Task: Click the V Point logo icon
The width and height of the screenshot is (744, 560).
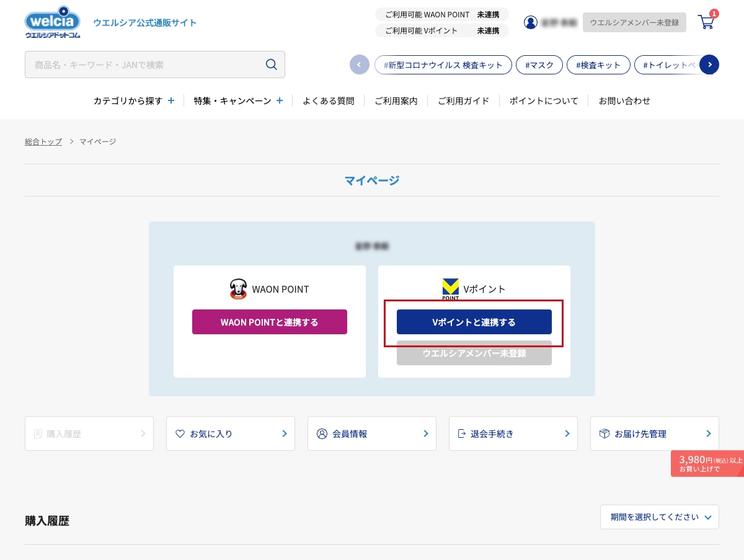Action: 450,289
